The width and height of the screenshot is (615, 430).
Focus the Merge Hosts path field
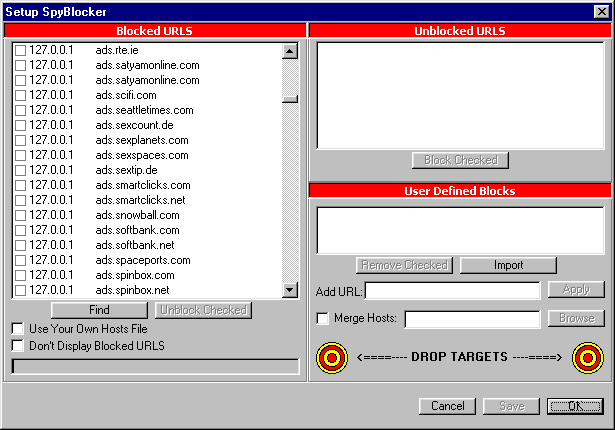click(472, 319)
